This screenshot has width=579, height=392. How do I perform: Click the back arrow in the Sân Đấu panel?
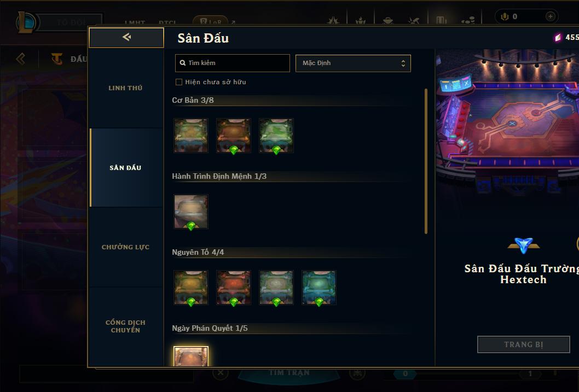click(126, 37)
